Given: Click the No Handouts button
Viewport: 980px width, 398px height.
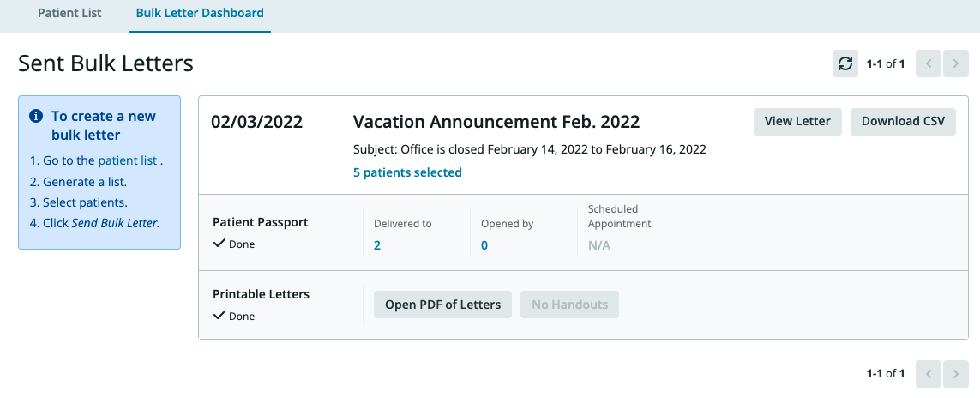Looking at the screenshot, I should coord(569,305).
